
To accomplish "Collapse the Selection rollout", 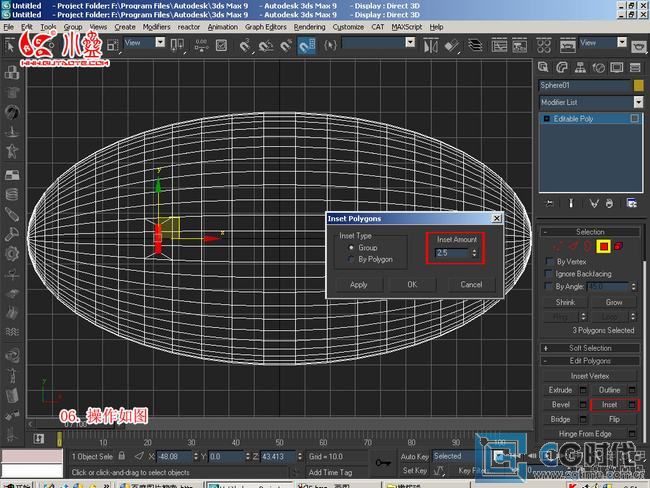I will tap(590, 232).
